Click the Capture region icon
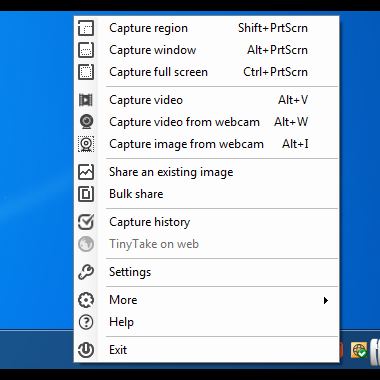This screenshot has width=380, height=380. click(x=86, y=28)
